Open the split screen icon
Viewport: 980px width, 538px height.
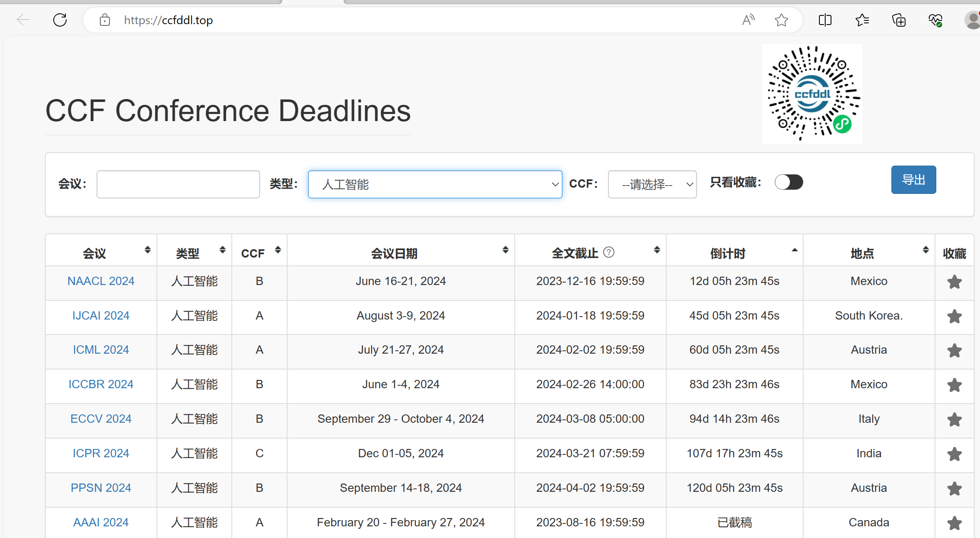click(825, 20)
